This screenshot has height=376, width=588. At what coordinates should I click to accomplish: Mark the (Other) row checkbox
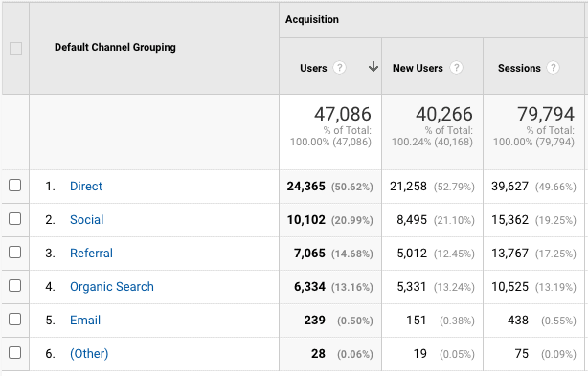pos(14,352)
